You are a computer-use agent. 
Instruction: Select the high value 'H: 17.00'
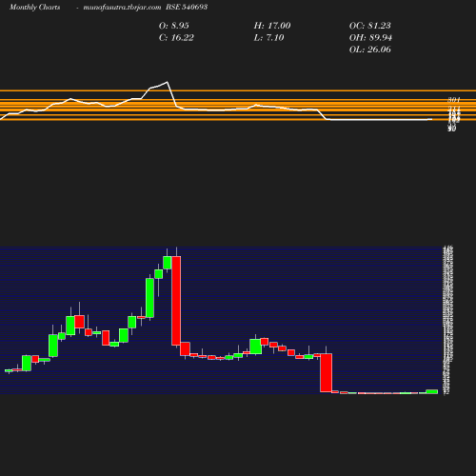(272, 26)
